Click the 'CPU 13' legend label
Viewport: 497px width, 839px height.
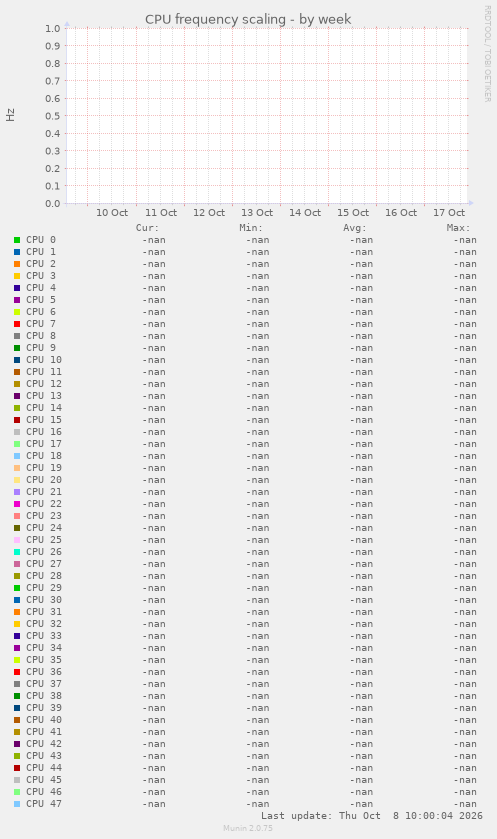coord(44,395)
